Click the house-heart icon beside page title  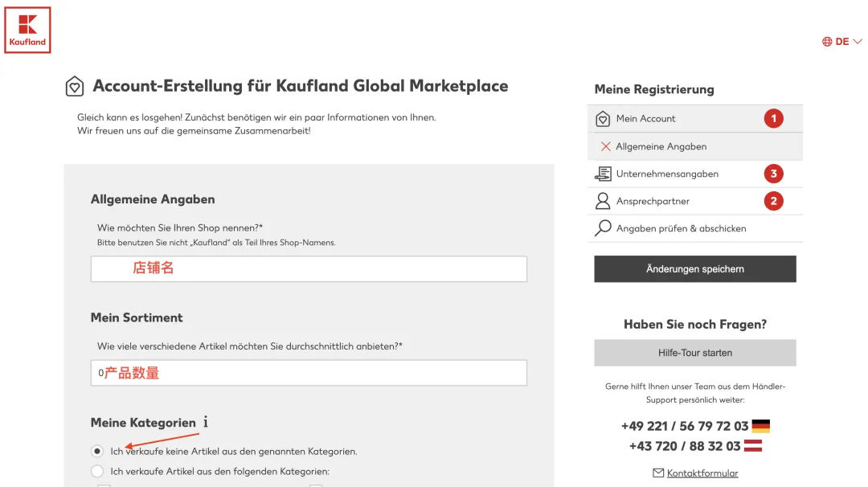[75, 86]
